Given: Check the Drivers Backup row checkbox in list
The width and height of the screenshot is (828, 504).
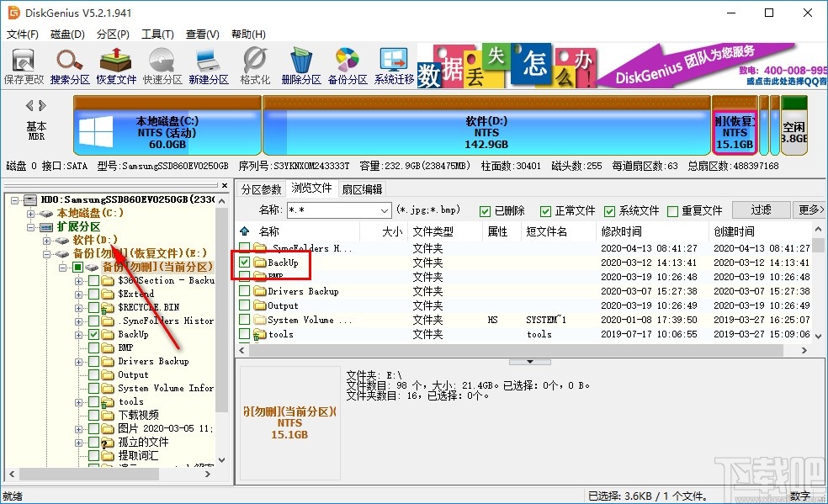Looking at the screenshot, I should point(244,291).
